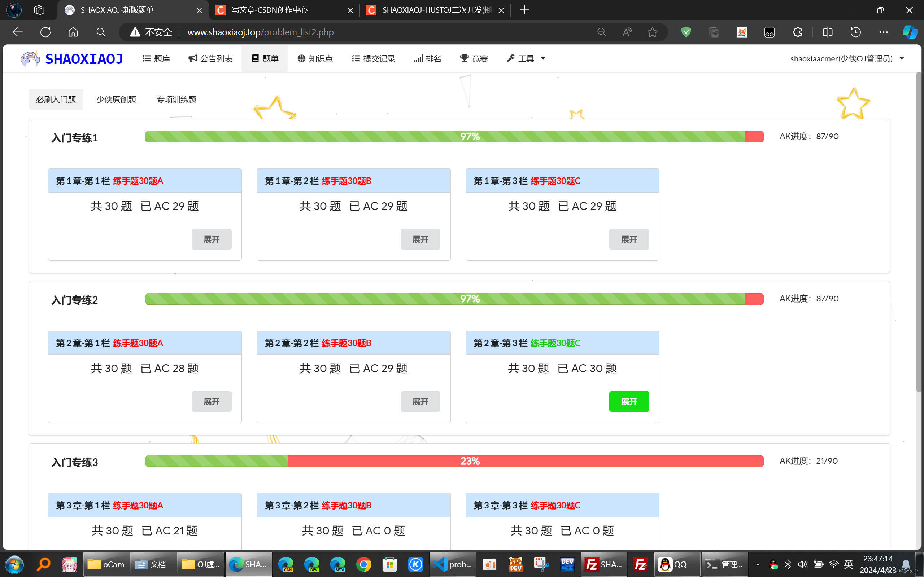
Task: Click 展开 button in 第2章-第2栏 card
Action: click(420, 401)
